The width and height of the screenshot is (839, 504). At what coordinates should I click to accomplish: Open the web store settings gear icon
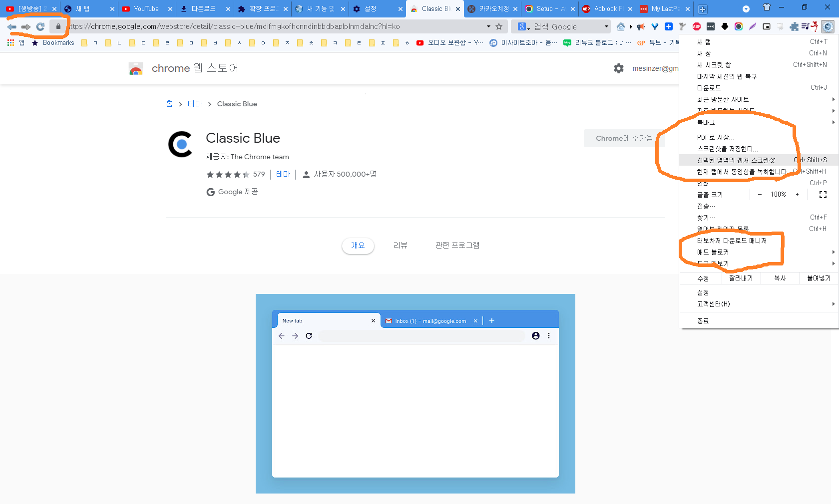coord(619,68)
